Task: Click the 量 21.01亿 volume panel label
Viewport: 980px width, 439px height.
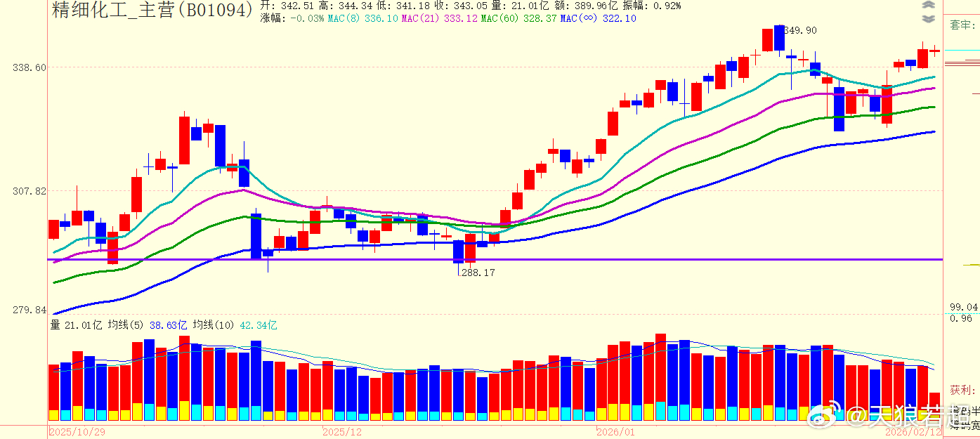Action: point(77,325)
